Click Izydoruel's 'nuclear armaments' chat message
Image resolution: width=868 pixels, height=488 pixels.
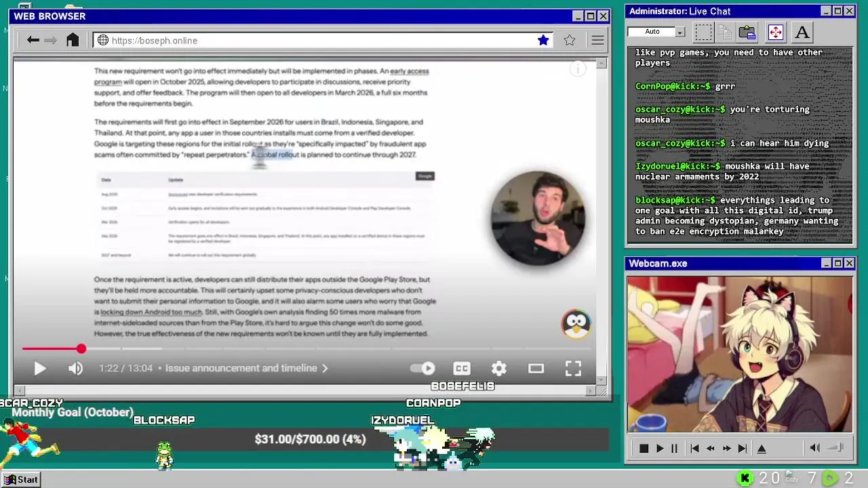pyautogui.click(x=722, y=171)
